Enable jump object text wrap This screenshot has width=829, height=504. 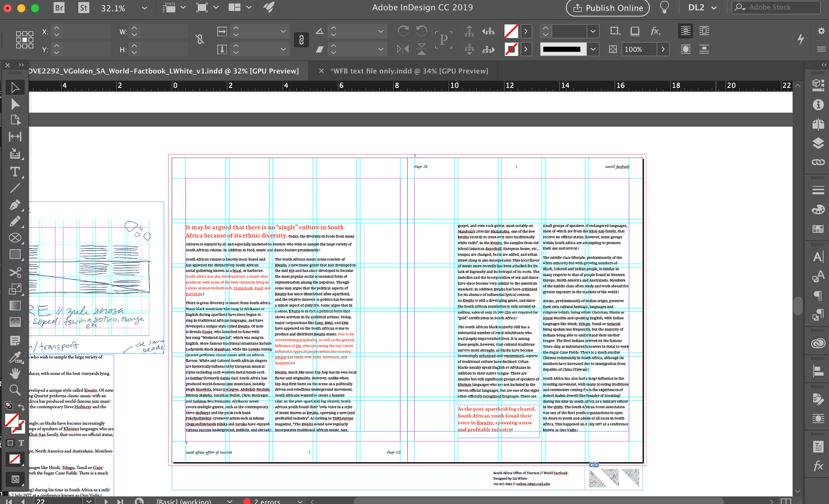704,49
